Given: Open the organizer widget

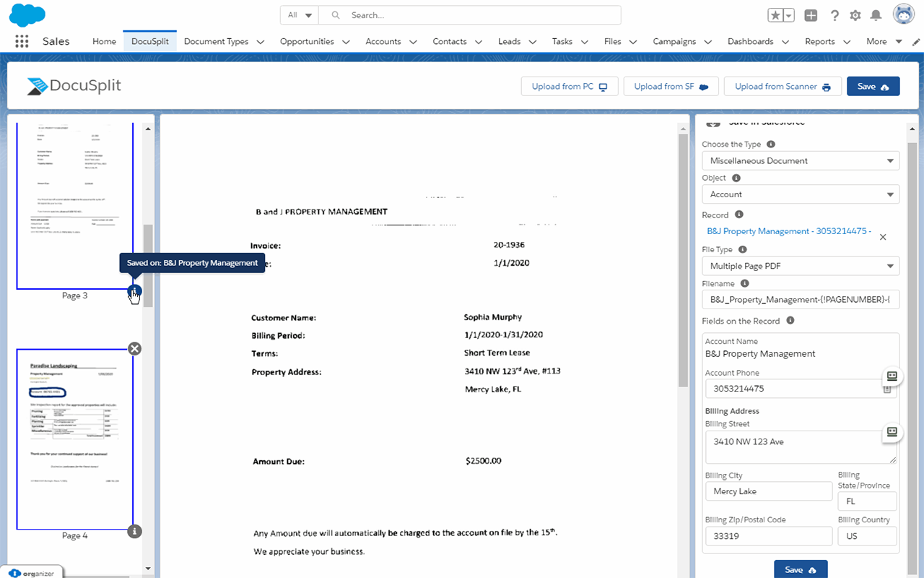Looking at the screenshot, I should (32, 572).
